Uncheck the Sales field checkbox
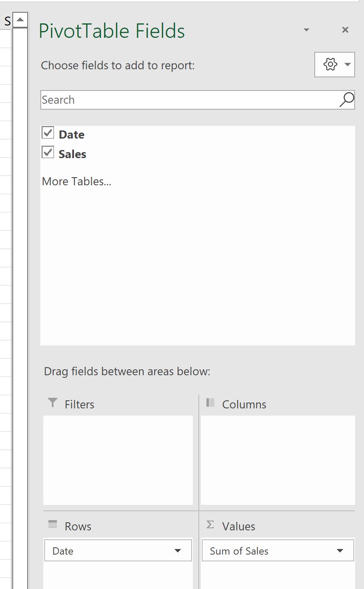This screenshot has width=364, height=589. click(x=48, y=152)
